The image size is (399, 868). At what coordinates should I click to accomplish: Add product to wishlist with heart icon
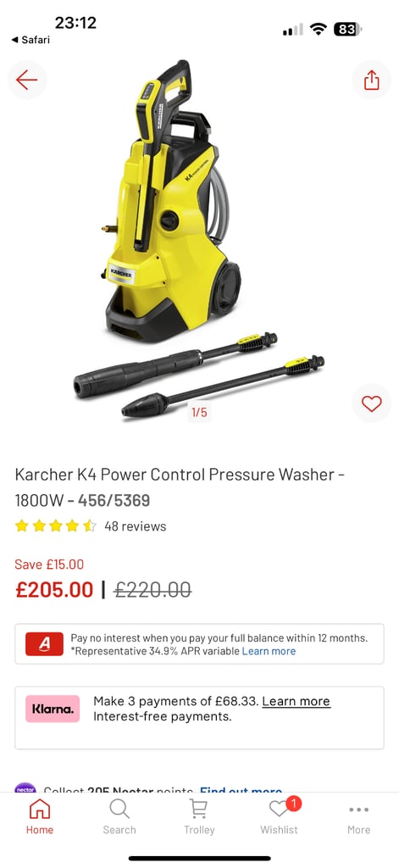click(x=371, y=403)
